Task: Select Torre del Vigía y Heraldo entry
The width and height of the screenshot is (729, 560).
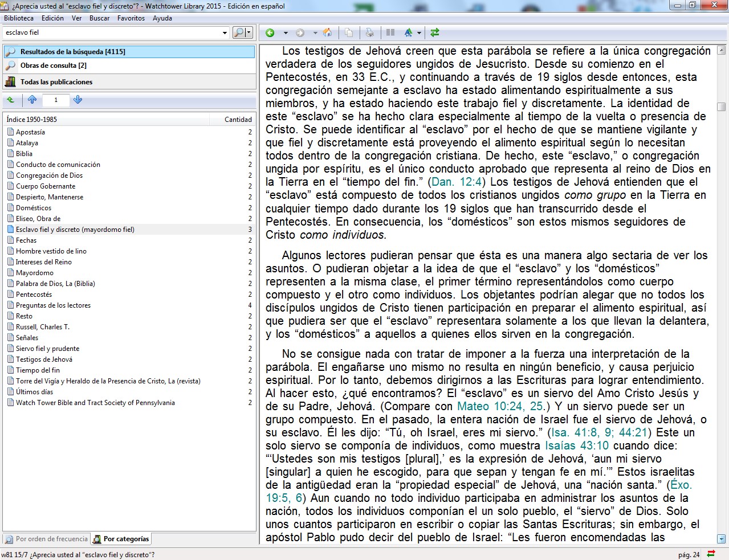Action: click(129, 381)
